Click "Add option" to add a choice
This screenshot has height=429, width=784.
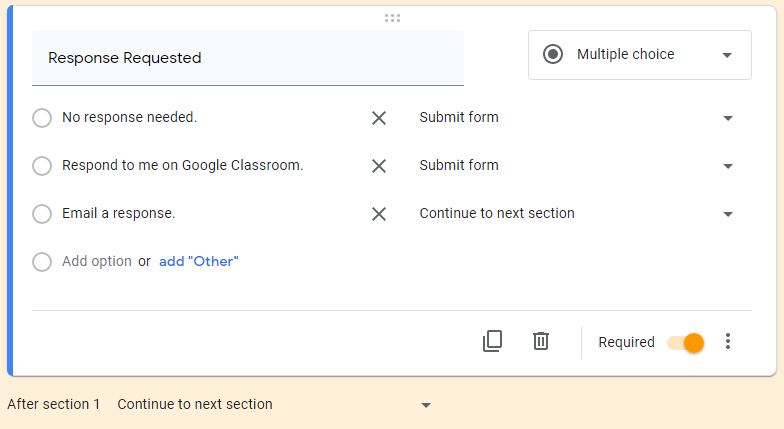coord(97,262)
